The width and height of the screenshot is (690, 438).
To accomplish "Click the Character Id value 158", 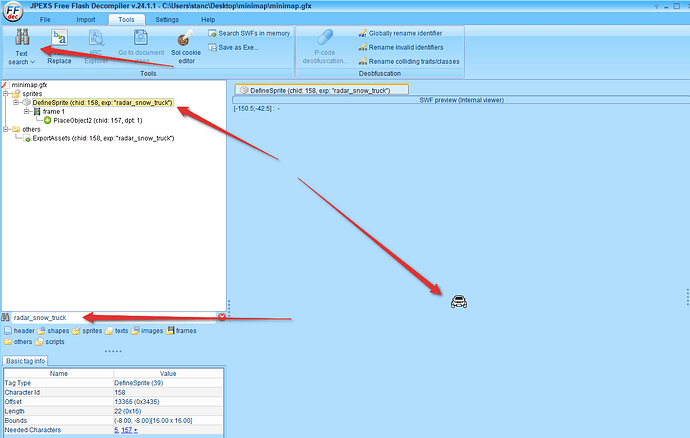I will (120, 392).
